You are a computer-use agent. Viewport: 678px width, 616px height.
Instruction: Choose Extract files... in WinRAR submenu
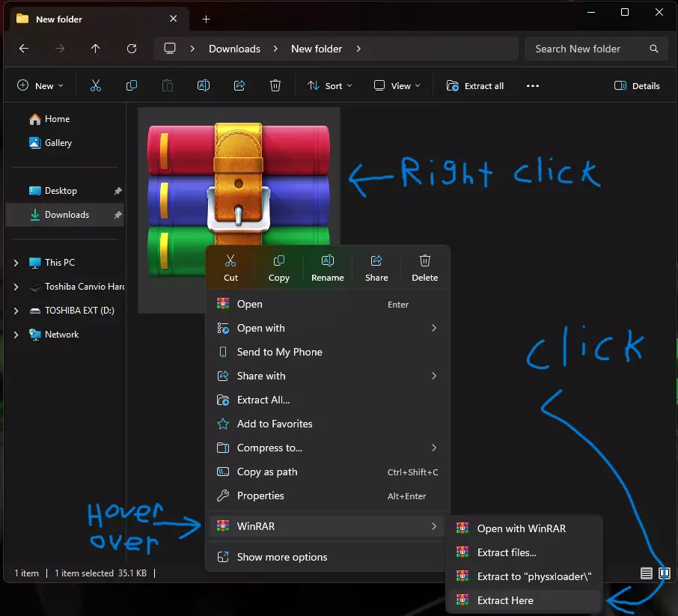click(524, 552)
